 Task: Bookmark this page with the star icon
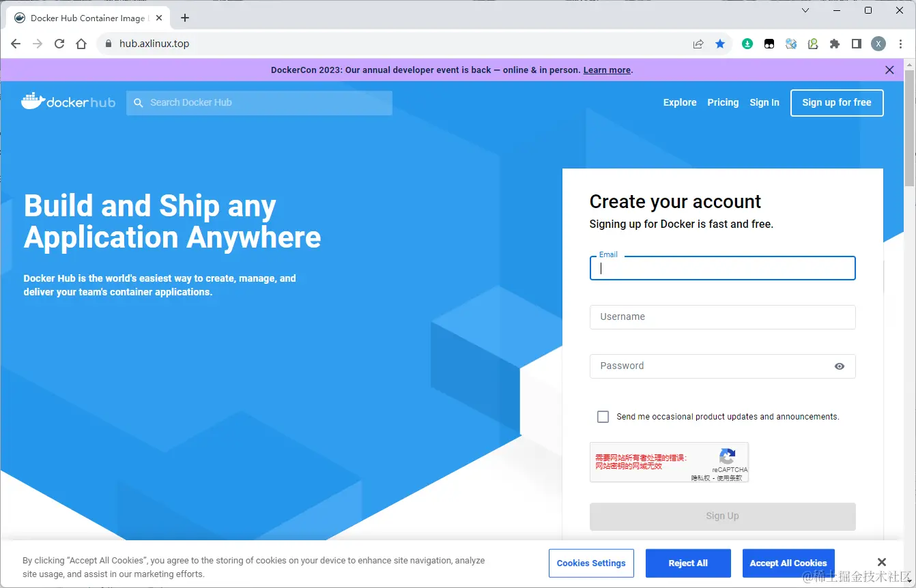click(720, 44)
